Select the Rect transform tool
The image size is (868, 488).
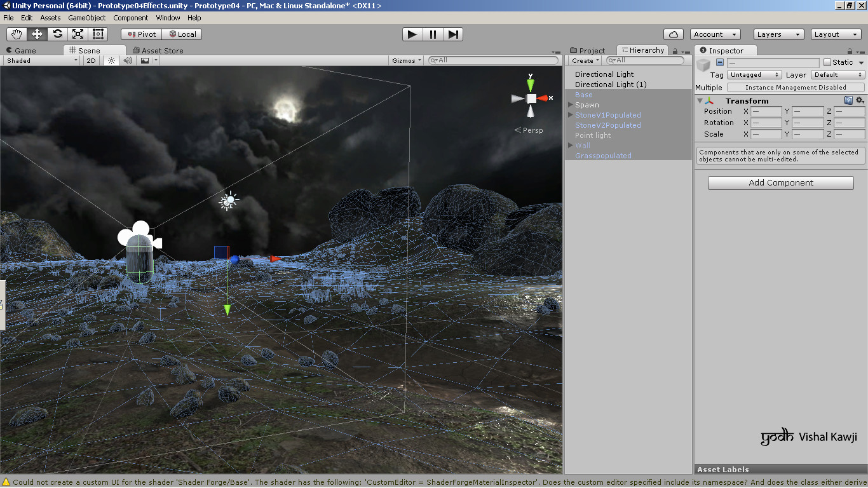click(98, 34)
